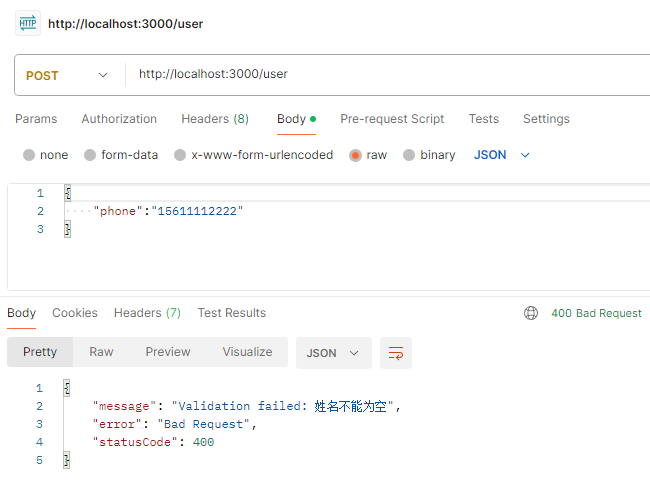The image size is (650, 482).
Task: Click the "Bad Request" value in response JSON
Action: [x=204, y=424]
